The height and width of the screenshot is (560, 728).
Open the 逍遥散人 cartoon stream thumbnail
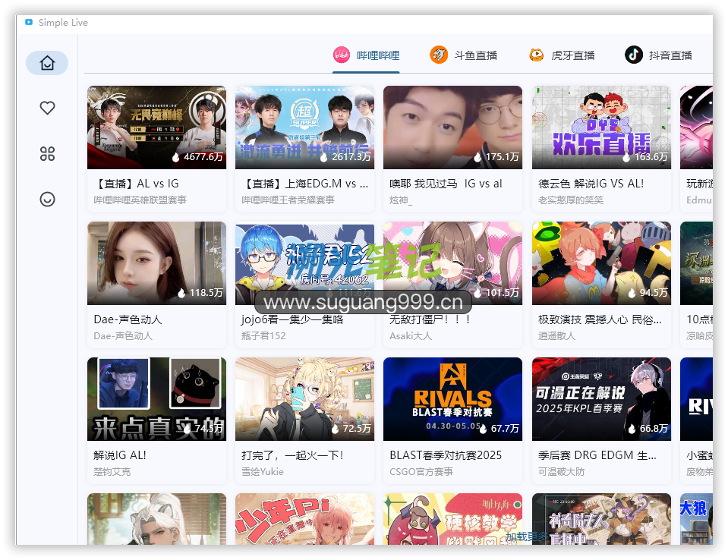601,263
